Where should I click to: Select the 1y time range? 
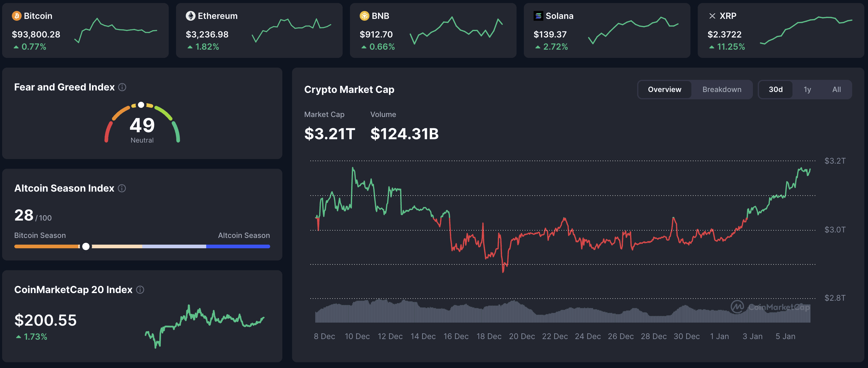807,89
